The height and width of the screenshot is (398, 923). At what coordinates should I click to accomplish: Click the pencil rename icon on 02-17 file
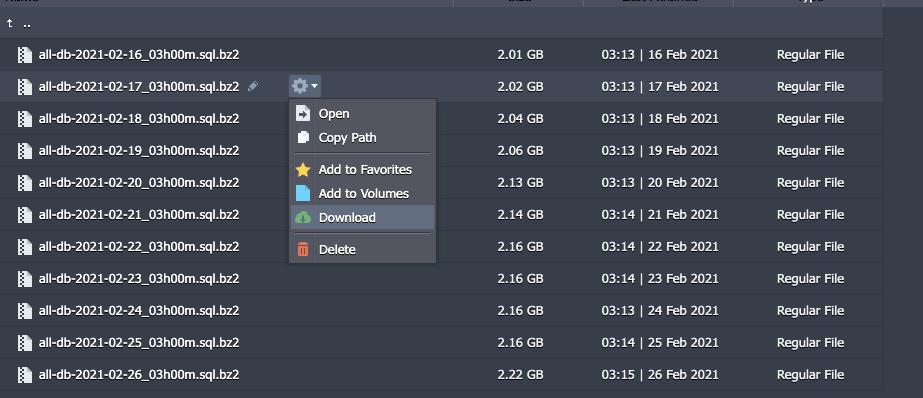[x=253, y=87]
